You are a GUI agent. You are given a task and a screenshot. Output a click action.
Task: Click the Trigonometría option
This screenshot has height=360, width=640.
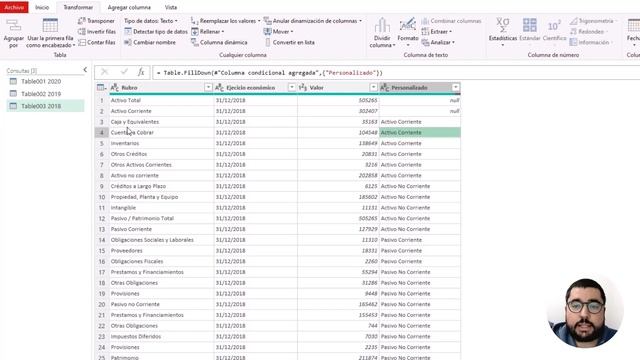pyautogui.click(x=592, y=21)
